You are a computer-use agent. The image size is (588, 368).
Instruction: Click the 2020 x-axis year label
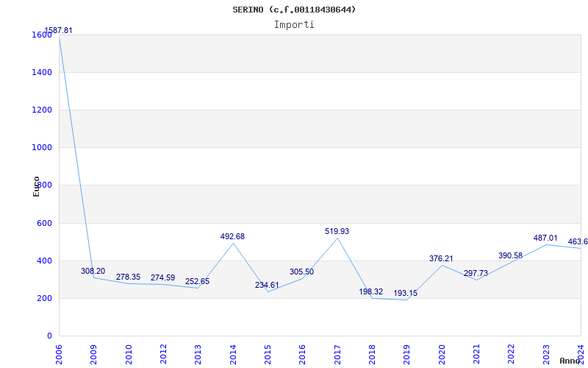click(442, 353)
